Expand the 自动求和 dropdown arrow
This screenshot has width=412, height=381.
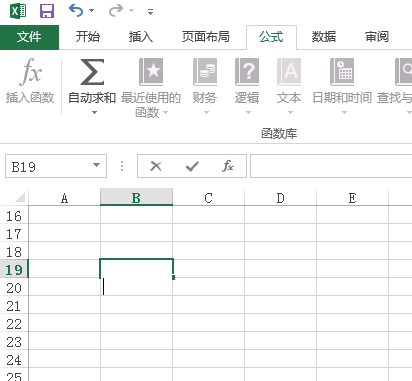pyautogui.click(x=94, y=113)
